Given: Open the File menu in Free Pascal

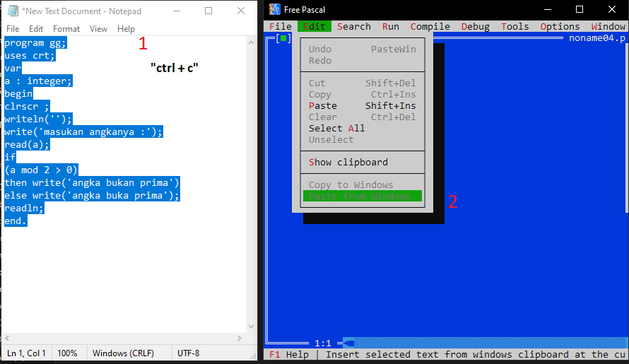Looking at the screenshot, I should tap(281, 26).
